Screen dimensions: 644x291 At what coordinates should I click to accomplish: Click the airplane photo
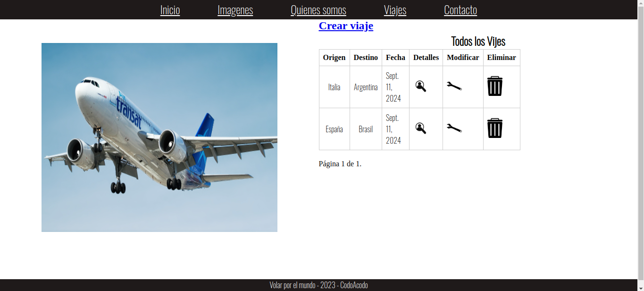159,137
